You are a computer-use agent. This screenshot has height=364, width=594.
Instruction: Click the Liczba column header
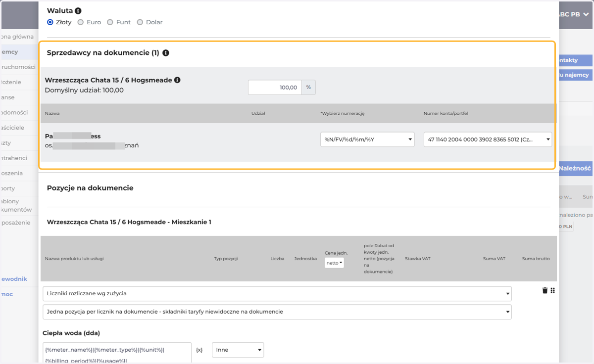278,259
